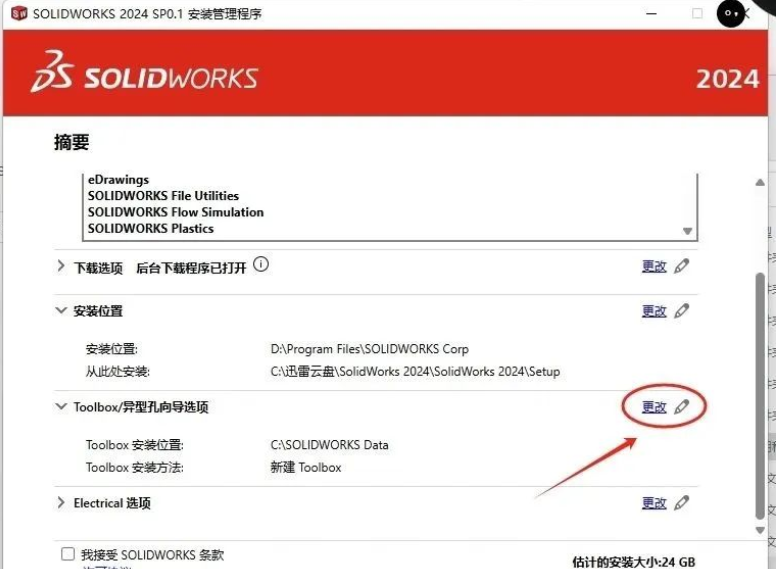Click the maximize button in title bar
Viewport: 777px width, 569px height.
697,13
